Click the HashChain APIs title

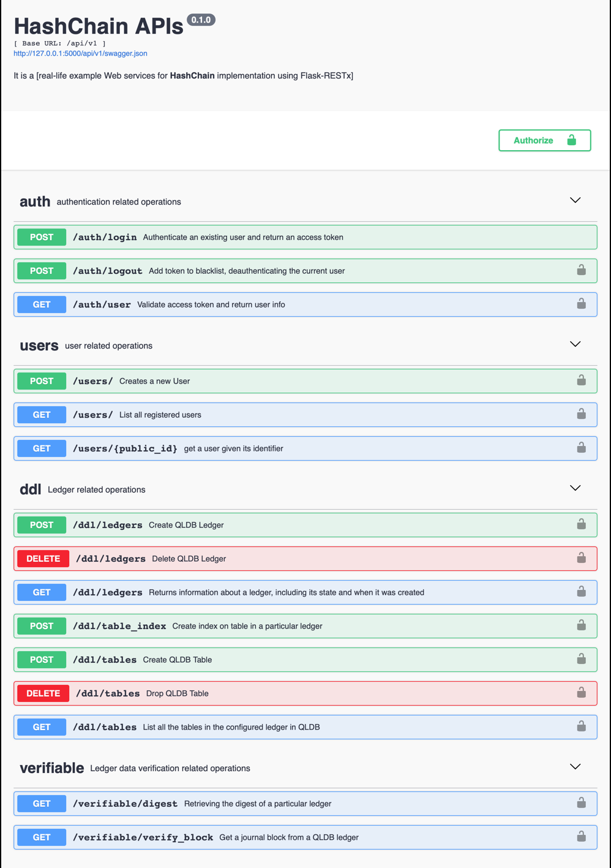coord(99,26)
